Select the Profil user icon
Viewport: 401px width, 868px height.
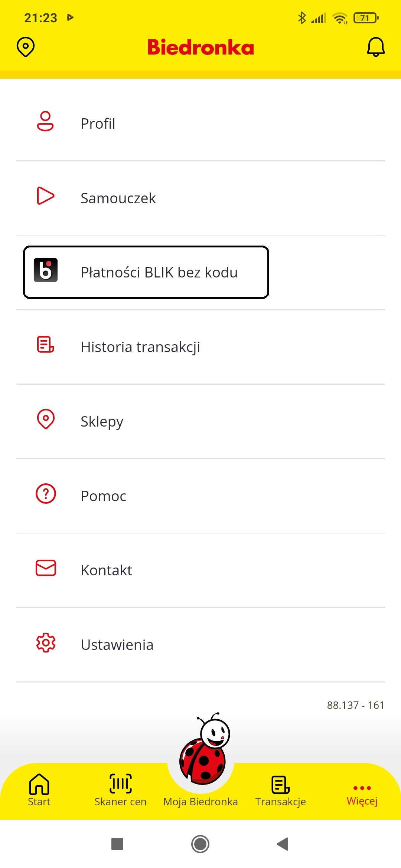(x=45, y=122)
